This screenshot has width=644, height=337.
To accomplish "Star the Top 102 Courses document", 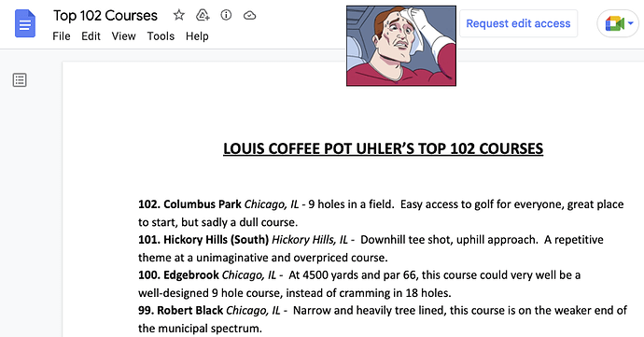I will click(x=178, y=15).
